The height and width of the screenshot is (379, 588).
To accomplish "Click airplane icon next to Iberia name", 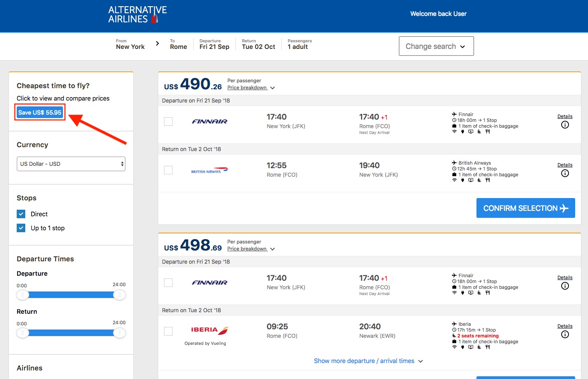I will pyautogui.click(x=454, y=324).
